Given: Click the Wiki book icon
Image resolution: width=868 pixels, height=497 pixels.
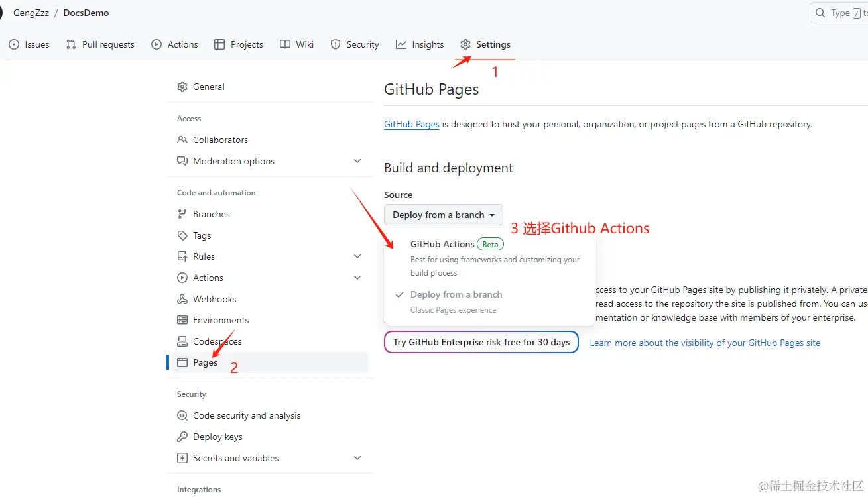Looking at the screenshot, I should (x=285, y=44).
